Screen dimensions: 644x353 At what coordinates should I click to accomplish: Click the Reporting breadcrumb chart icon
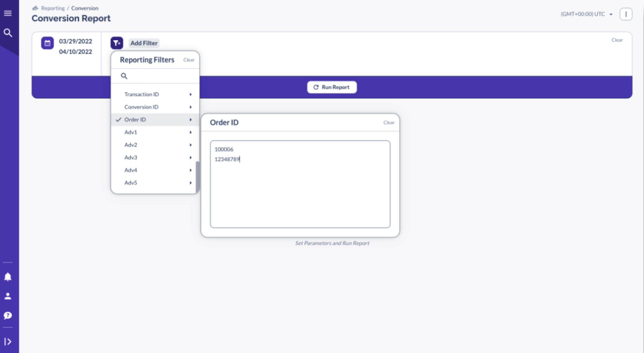coord(35,8)
